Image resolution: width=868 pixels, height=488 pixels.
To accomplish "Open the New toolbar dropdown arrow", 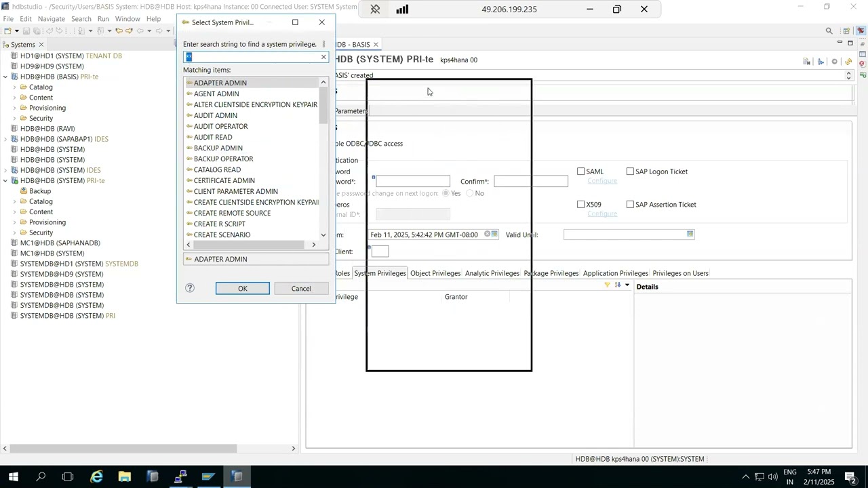I will [x=16, y=30].
